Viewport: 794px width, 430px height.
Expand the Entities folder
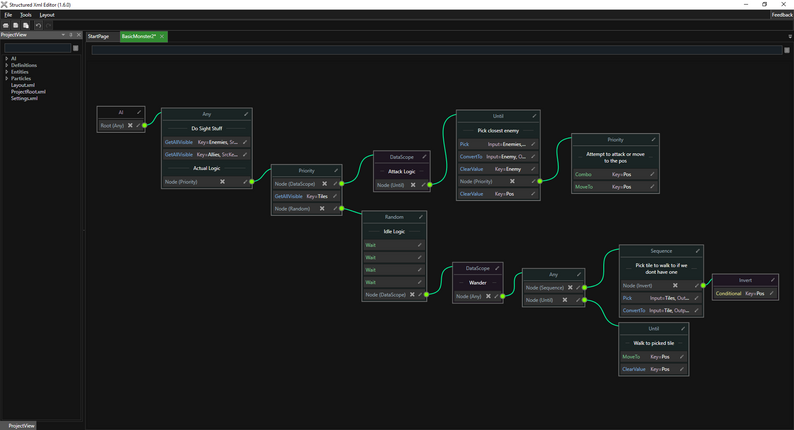click(x=7, y=72)
